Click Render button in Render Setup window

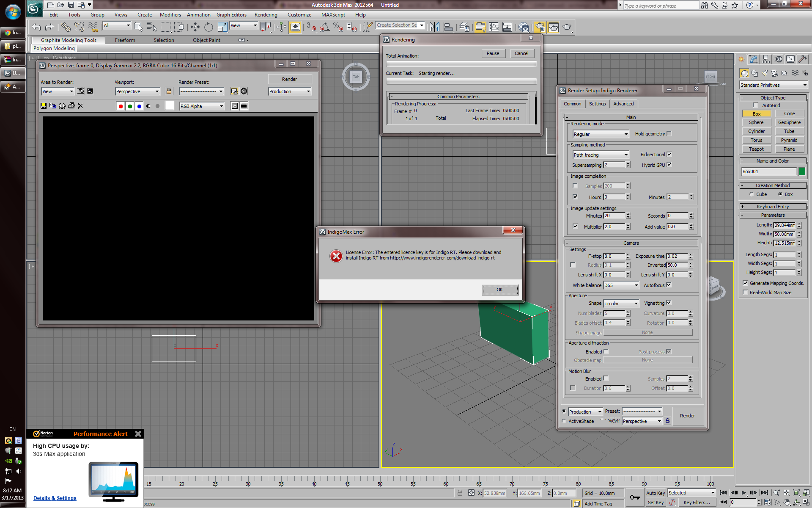coord(687,416)
